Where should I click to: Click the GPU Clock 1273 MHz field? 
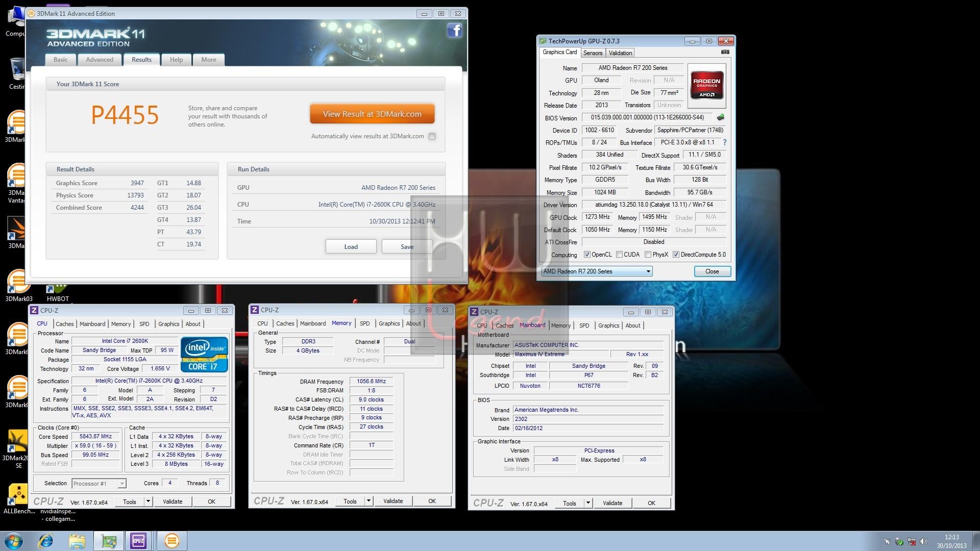click(x=598, y=217)
